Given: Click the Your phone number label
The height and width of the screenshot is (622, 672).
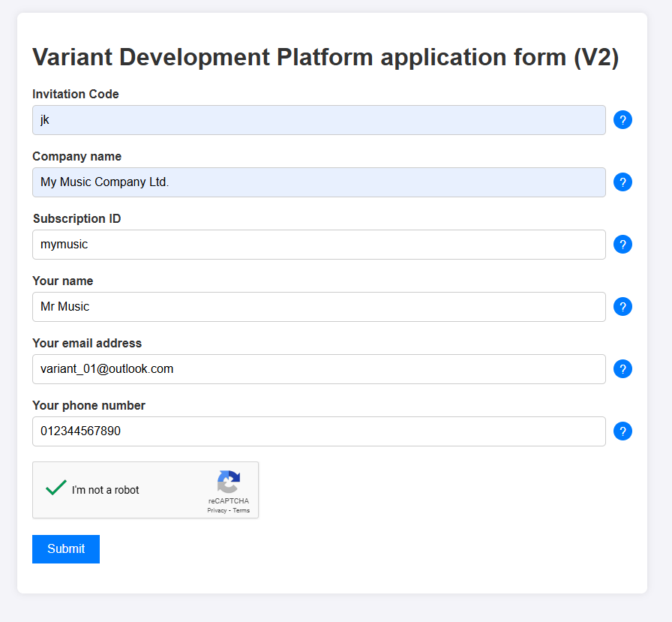Looking at the screenshot, I should 88,405.
